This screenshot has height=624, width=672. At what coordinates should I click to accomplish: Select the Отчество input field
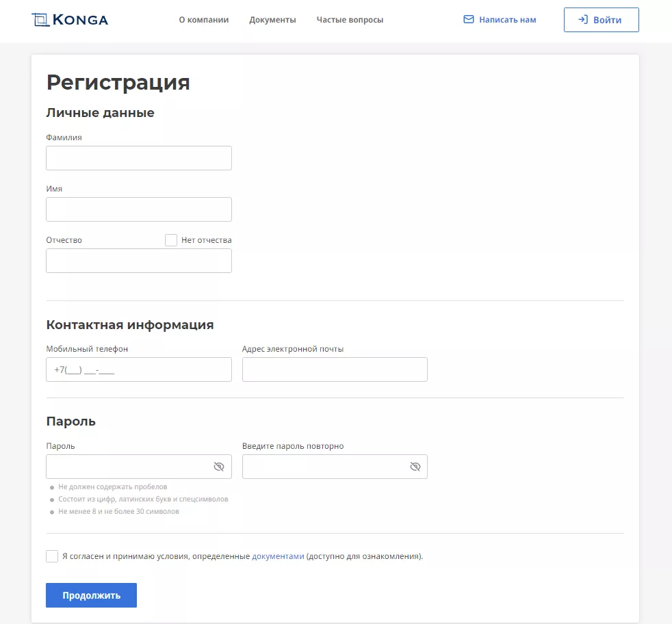coord(139,261)
